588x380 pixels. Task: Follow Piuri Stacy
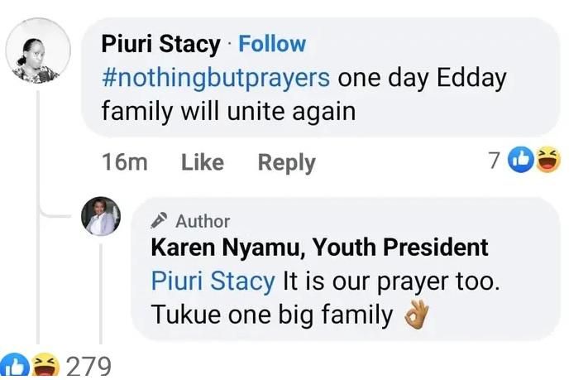272,43
